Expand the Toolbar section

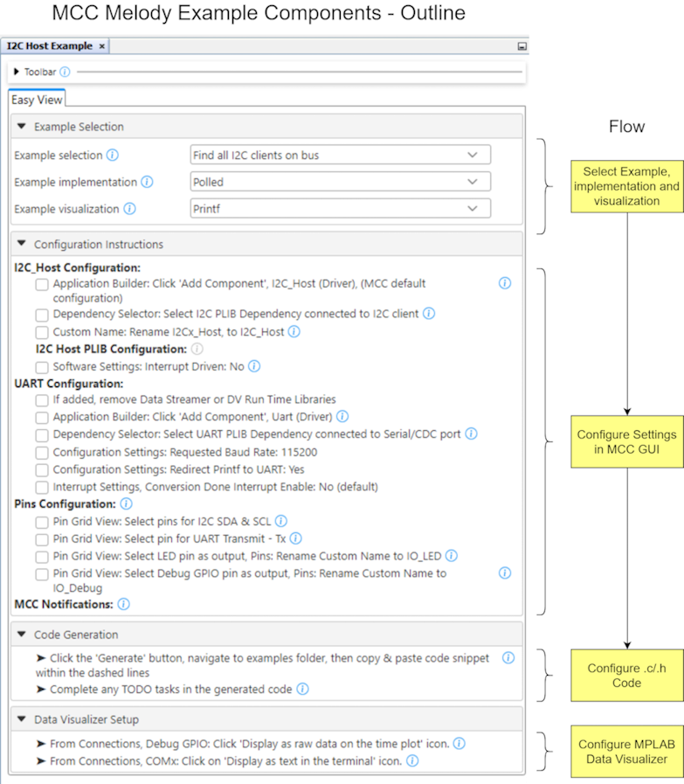pyautogui.click(x=17, y=72)
